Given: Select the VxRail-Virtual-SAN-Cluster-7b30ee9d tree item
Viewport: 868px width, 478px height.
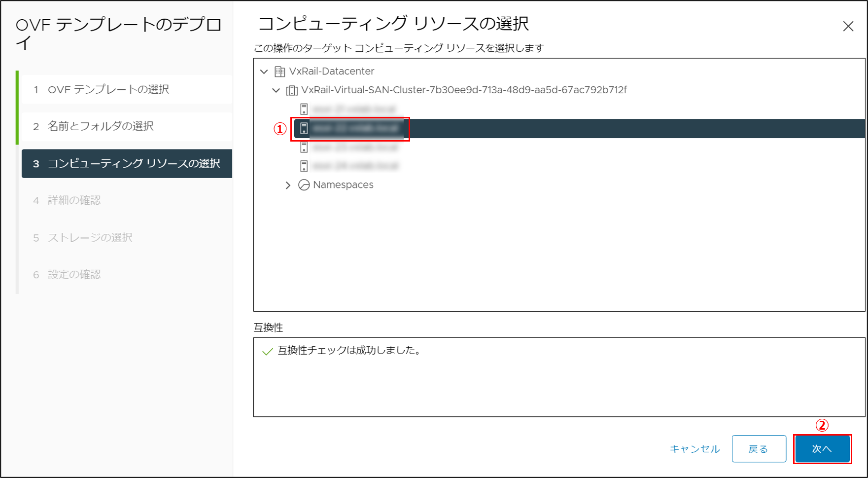Looking at the screenshot, I should 464,90.
